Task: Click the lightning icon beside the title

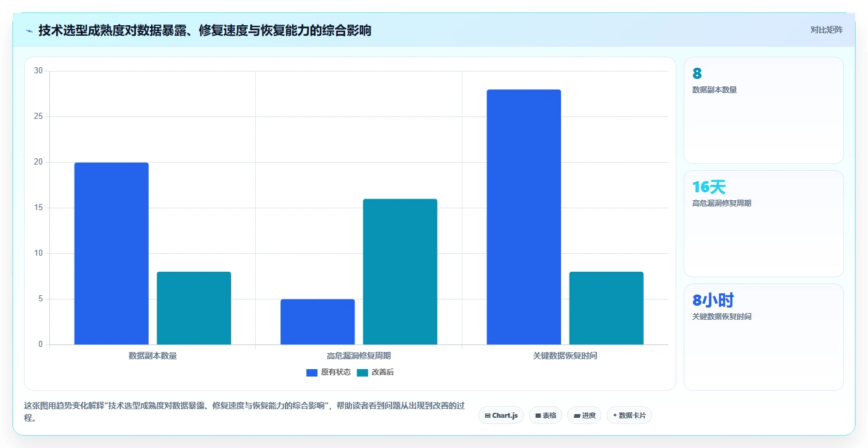Action: (29, 31)
